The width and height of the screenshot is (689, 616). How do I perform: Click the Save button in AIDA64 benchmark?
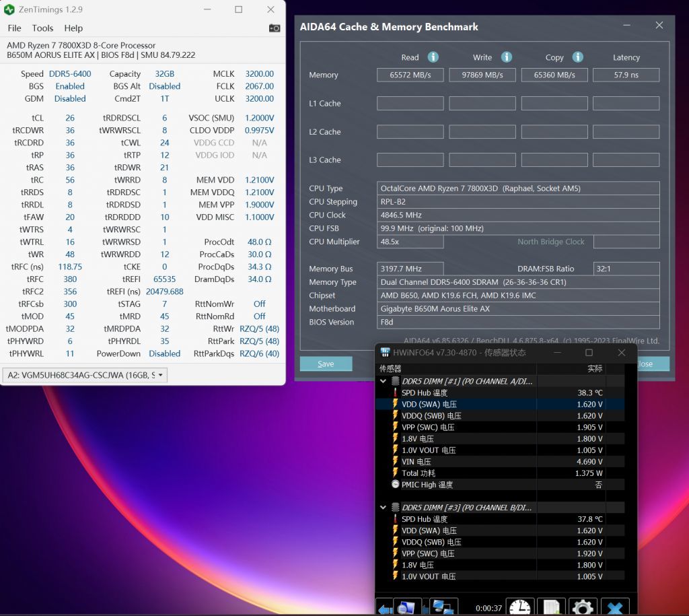coord(326,364)
